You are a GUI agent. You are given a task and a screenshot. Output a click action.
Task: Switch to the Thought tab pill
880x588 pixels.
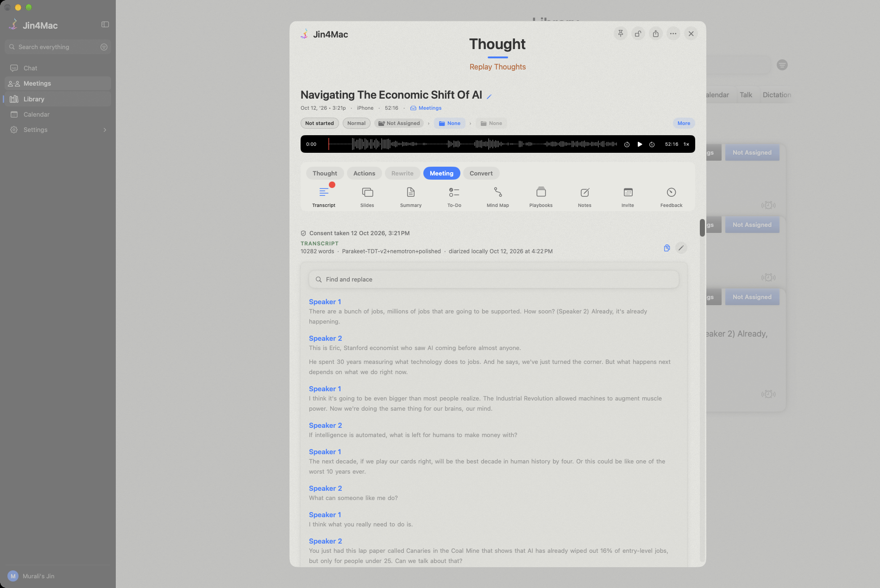(325, 174)
